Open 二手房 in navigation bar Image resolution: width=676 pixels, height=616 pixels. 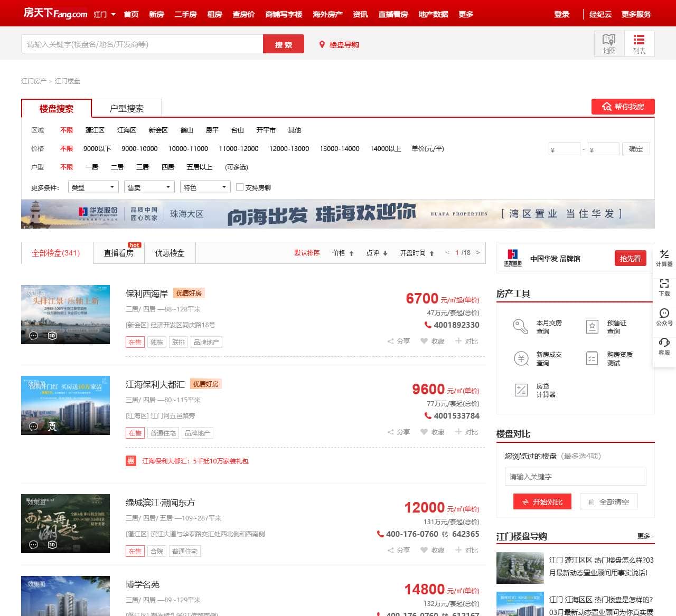pos(185,14)
